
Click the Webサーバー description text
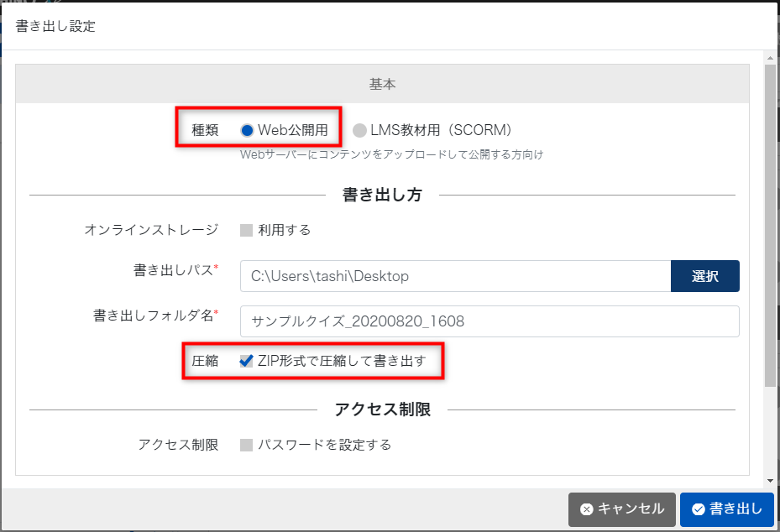pyautogui.click(x=391, y=154)
